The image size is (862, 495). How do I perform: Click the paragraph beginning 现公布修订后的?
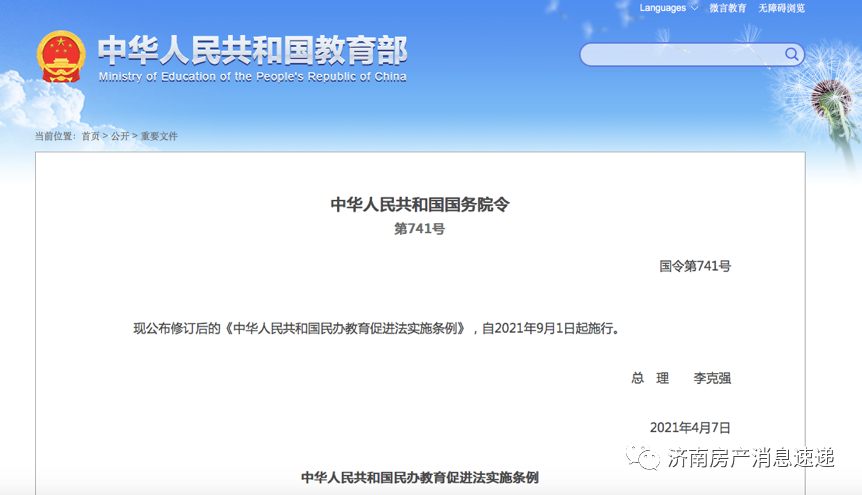point(377,328)
